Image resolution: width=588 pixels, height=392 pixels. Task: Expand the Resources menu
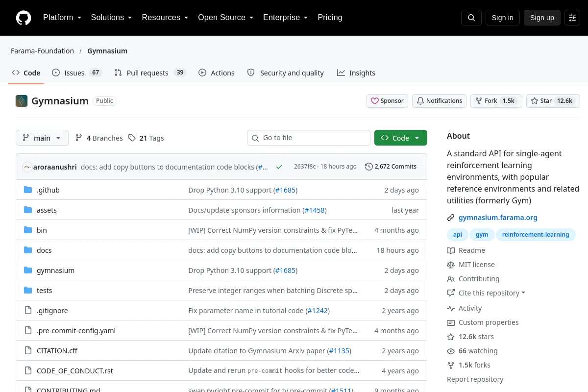click(165, 17)
